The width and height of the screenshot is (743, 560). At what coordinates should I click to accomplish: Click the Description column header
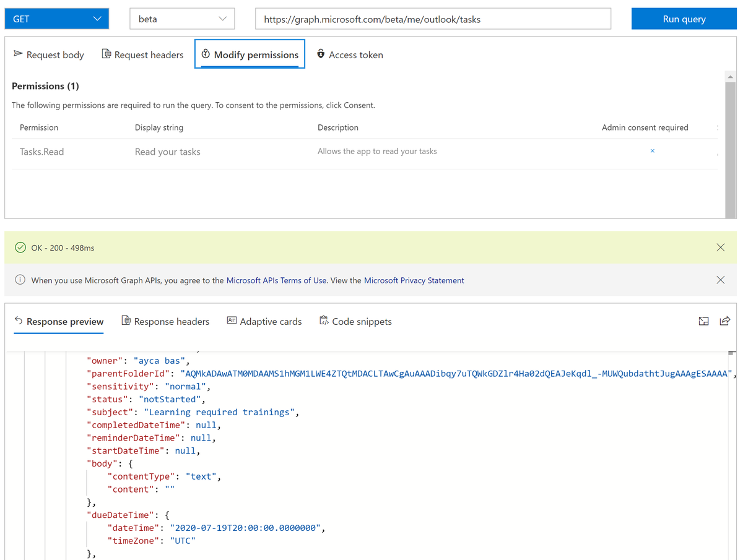point(338,127)
